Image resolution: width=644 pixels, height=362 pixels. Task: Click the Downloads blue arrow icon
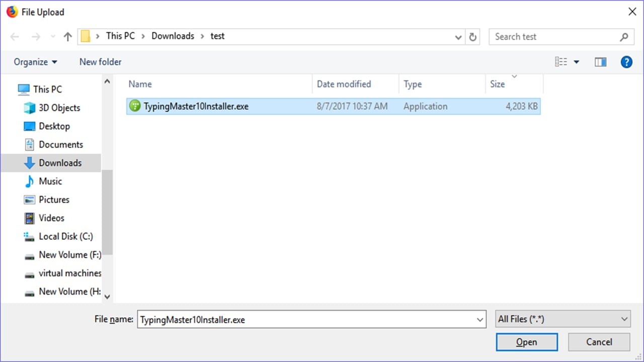click(30, 163)
